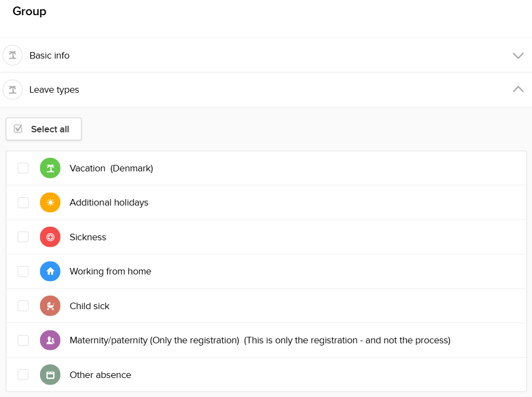Viewport: 532px width, 397px height.
Task: Click the purple Maternity/paternity icon
Action: (x=50, y=341)
